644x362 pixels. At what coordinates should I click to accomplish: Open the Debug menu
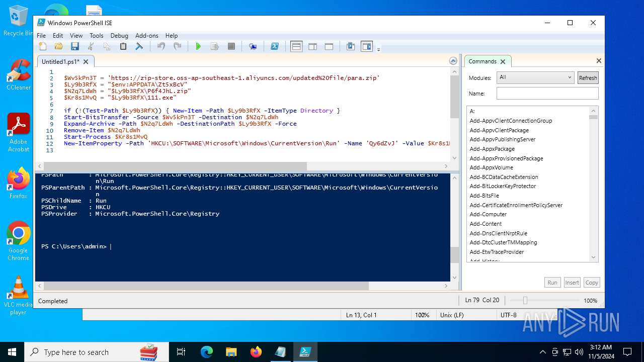(119, 35)
